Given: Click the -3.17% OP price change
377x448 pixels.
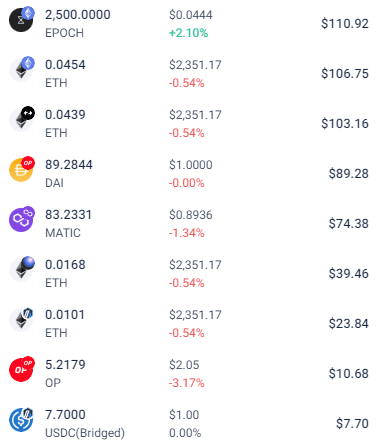Looking at the screenshot, I should click(x=186, y=383).
